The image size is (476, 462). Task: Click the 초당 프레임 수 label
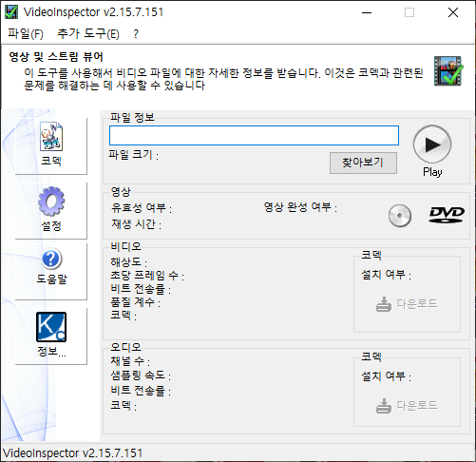click(147, 276)
